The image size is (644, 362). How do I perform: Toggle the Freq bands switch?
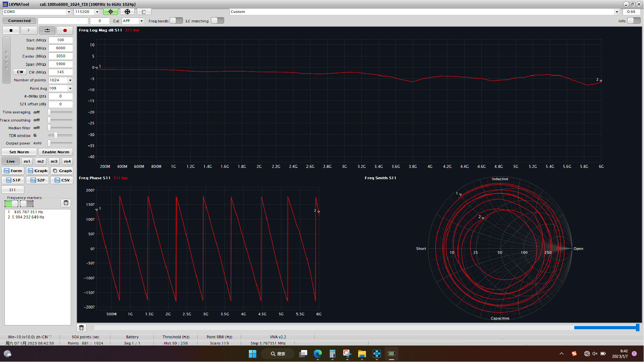coord(176,21)
